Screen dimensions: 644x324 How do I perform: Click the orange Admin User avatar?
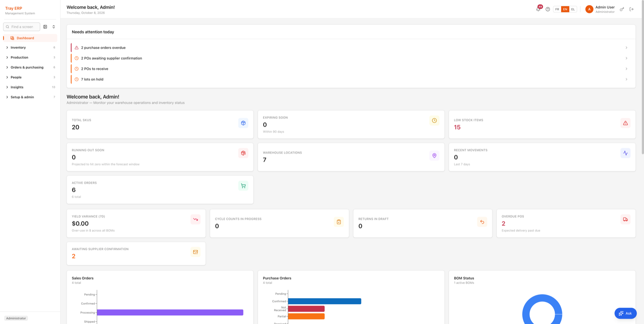(x=589, y=9)
